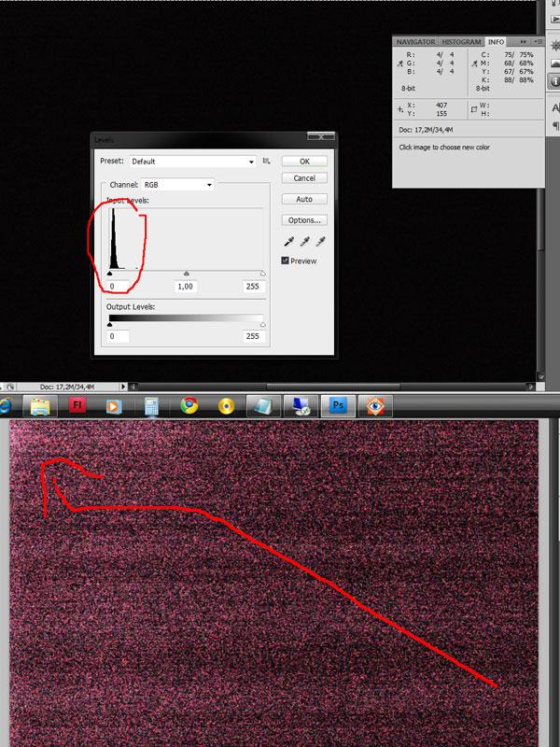This screenshot has width=560, height=747.
Task: Open Adobe Flash from the taskbar
Action: [77, 406]
